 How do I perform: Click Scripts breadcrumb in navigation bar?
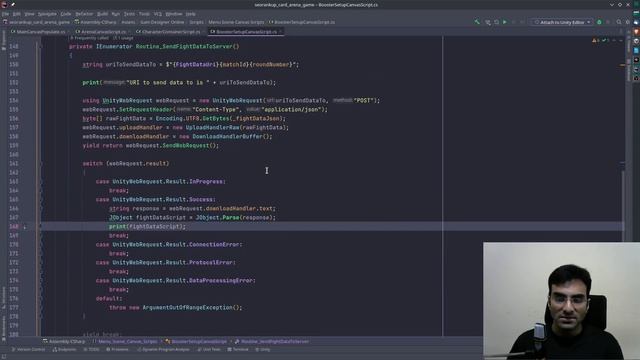(196, 22)
